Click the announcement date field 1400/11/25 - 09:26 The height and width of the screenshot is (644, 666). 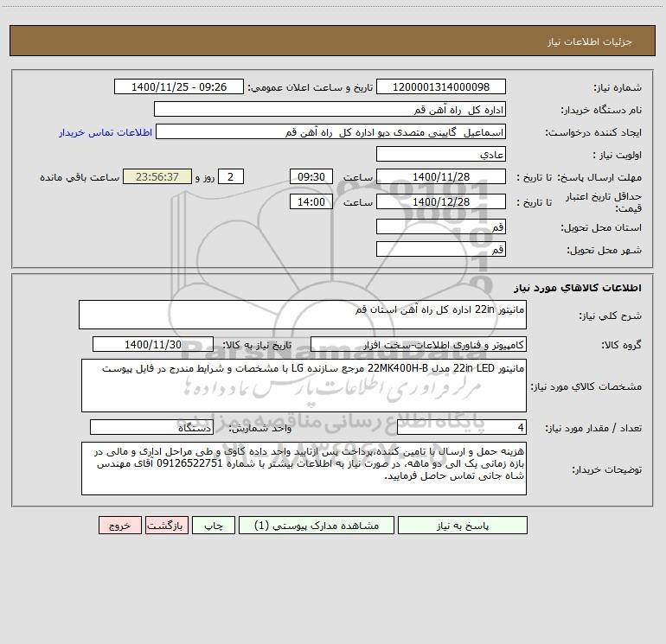pyautogui.click(x=179, y=86)
